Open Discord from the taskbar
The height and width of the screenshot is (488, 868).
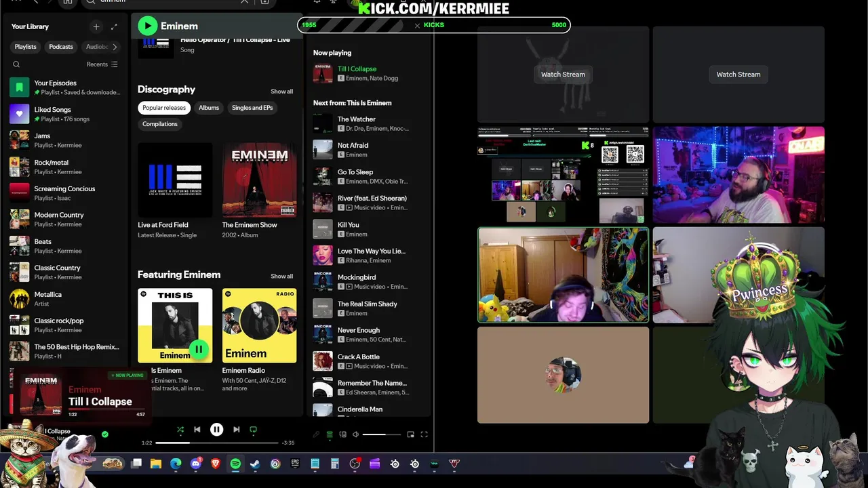tap(196, 464)
